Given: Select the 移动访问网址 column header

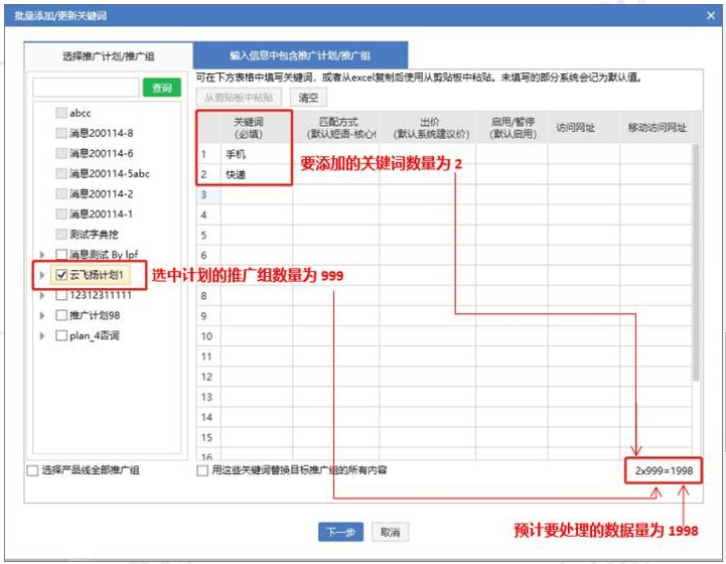Looking at the screenshot, I should [x=657, y=128].
